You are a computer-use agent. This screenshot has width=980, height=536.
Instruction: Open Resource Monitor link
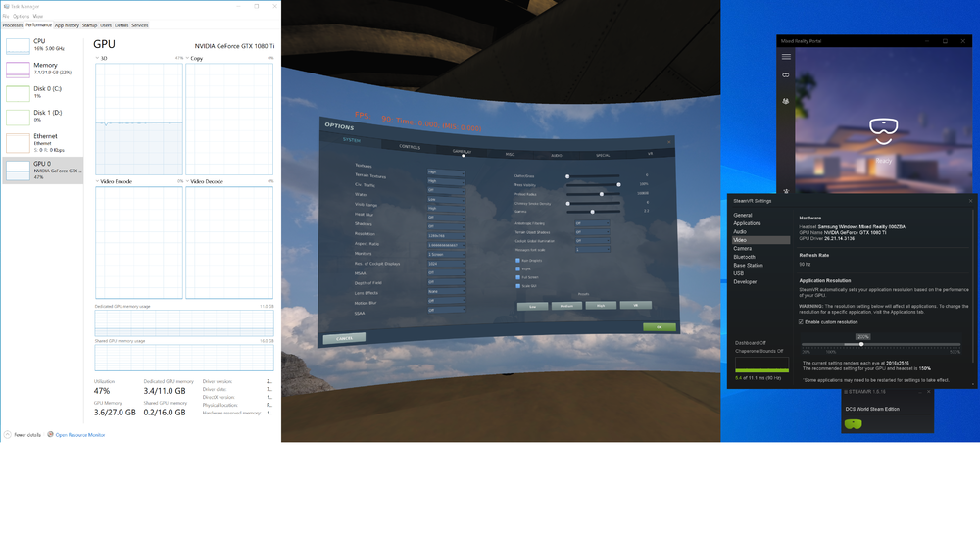(x=80, y=435)
